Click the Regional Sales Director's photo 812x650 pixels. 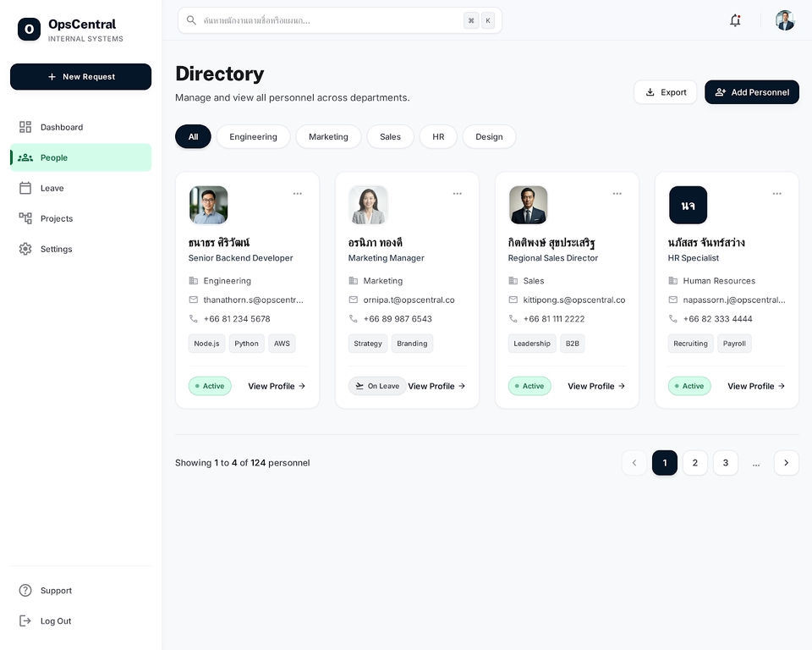point(528,205)
